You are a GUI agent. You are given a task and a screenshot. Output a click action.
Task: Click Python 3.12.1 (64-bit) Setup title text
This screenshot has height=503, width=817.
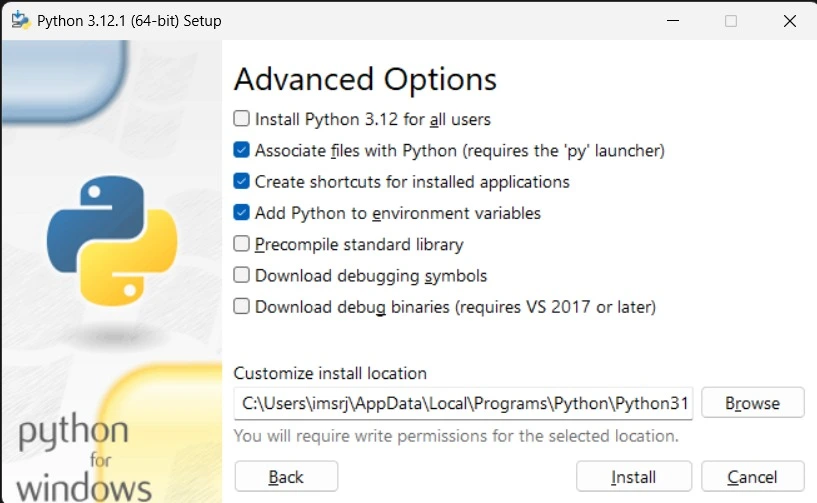129,21
